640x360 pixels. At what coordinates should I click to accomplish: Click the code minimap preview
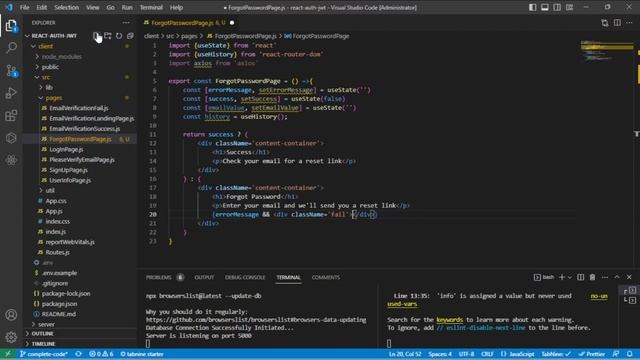click(607, 51)
